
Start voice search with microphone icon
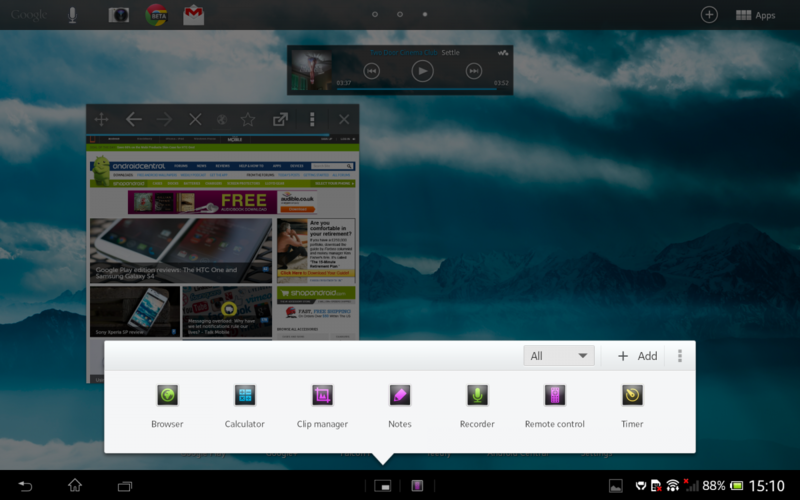(x=72, y=15)
